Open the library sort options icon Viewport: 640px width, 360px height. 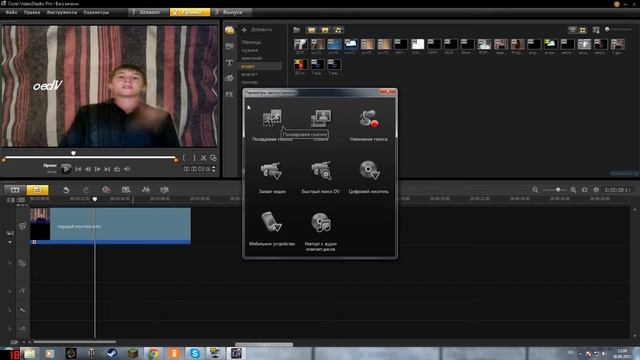pos(596,30)
